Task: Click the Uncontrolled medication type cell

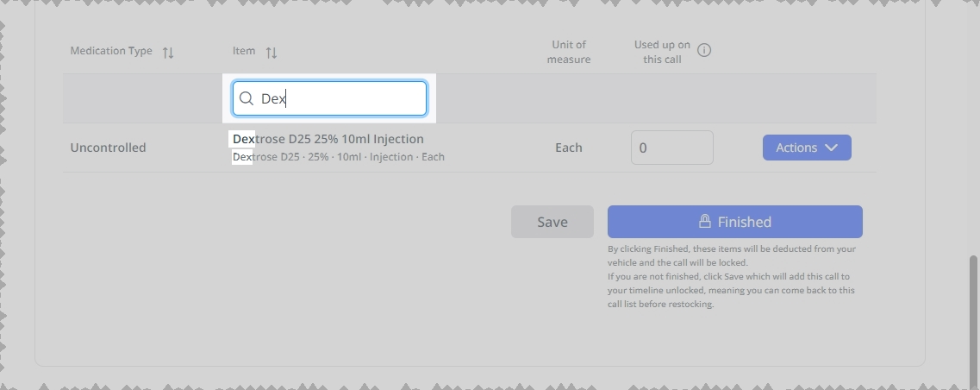Action: point(108,148)
